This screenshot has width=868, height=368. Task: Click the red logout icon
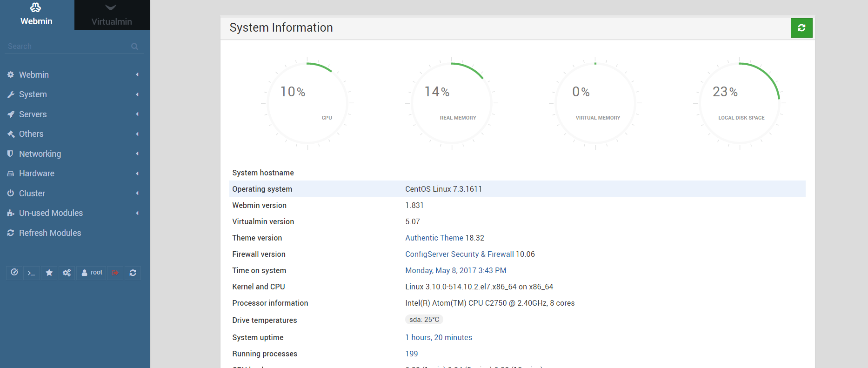pyautogui.click(x=115, y=273)
